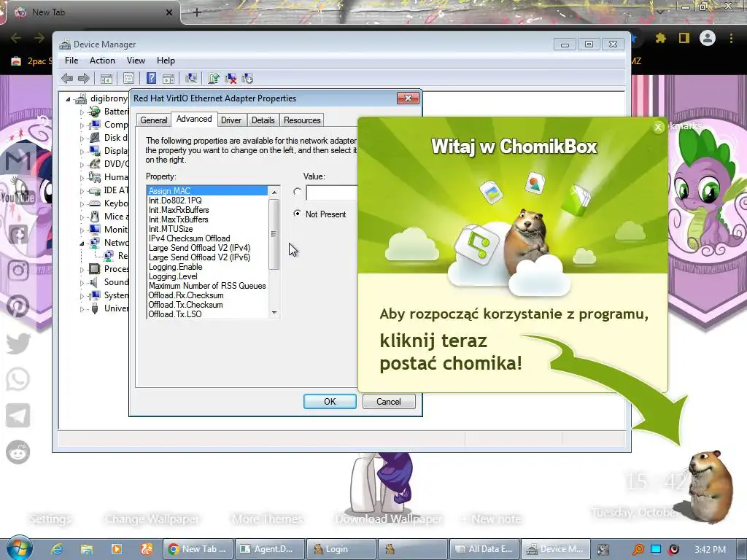Open Windows Explorer folder taskbar icon

[86, 549]
